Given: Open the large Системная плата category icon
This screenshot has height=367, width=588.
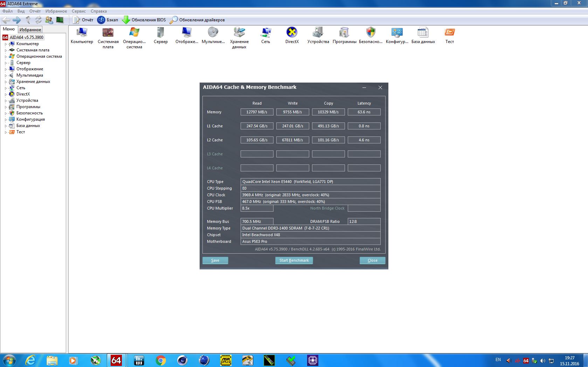Looking at the screenshot, I should click(108, 38).
